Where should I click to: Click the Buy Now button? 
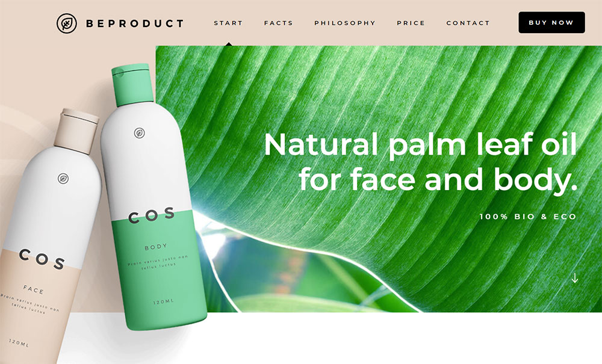coord(551,22)
